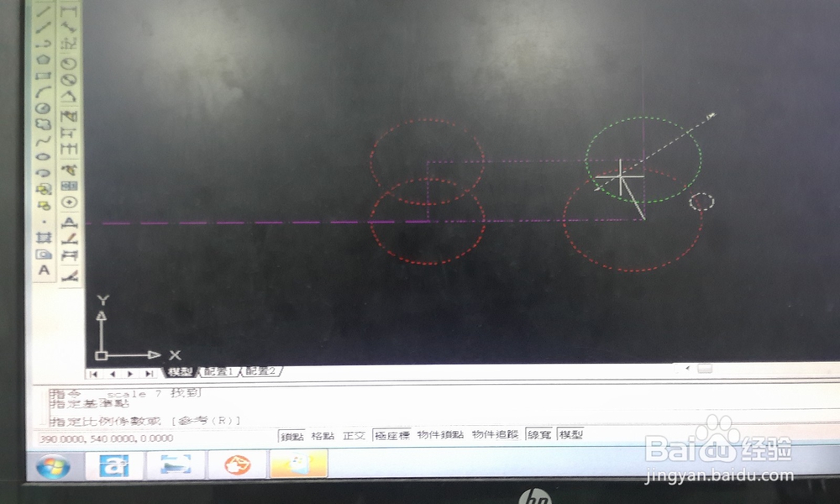This screenshot has width=840, height=504.
Task: Go to previous layout tab arrow
Action: (x=113, y=373)
